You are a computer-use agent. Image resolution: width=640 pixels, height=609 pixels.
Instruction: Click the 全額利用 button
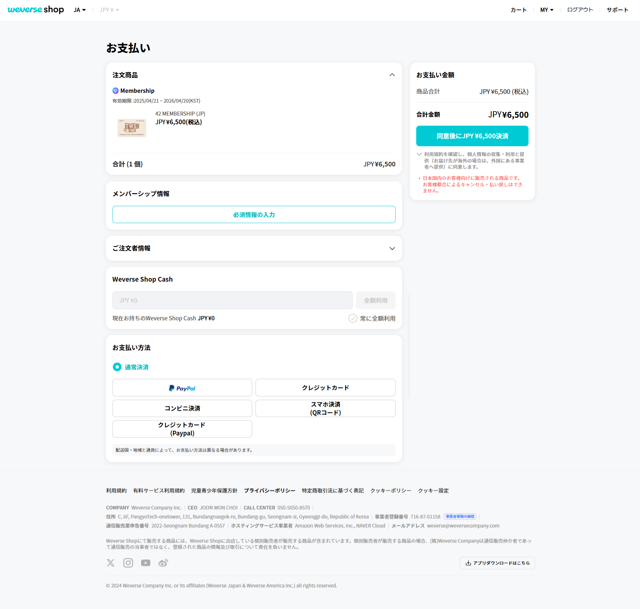tap(376, 300)
